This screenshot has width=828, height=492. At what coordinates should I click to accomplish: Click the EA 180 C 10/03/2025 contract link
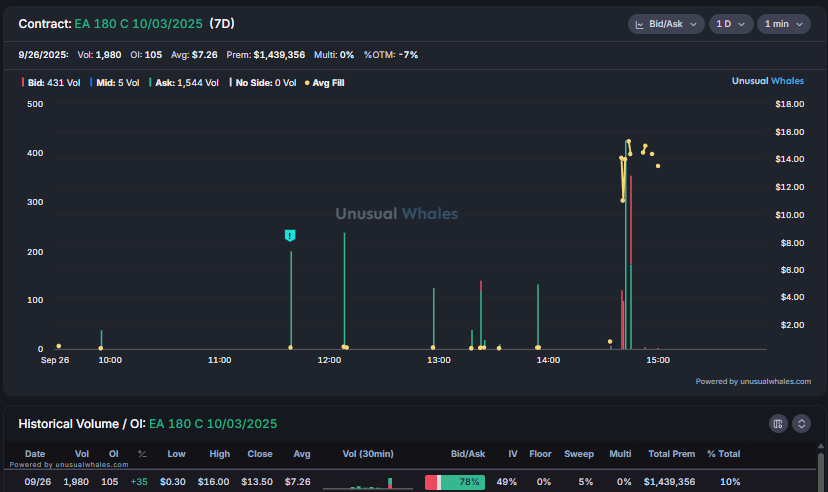tap(138, 24)
